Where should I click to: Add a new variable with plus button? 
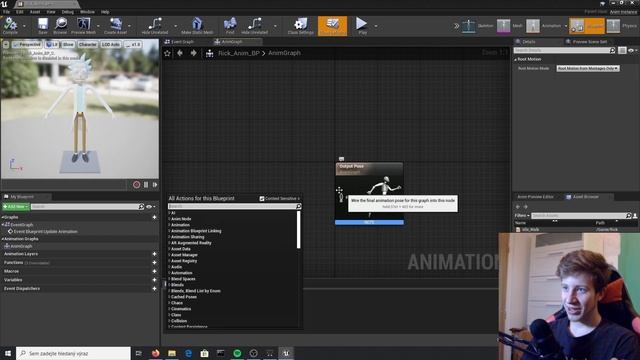point(154,280)
